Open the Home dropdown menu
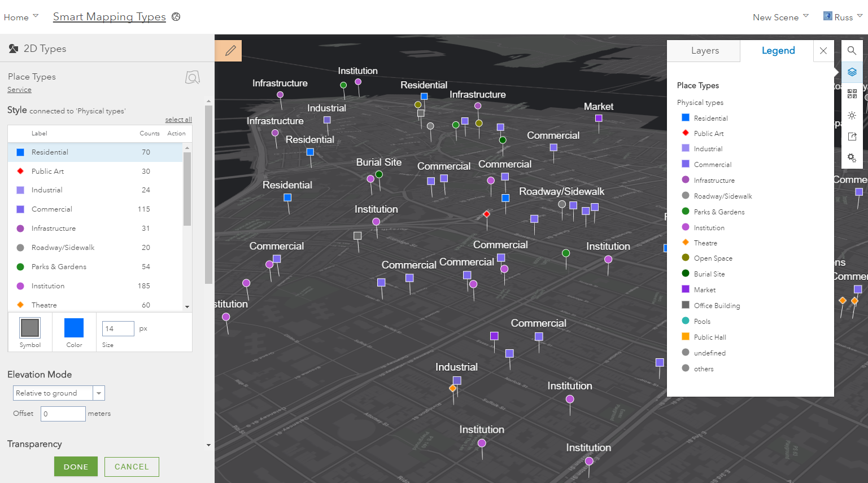Viewport: 868px width, 483px height. click(x=21, y=17)
